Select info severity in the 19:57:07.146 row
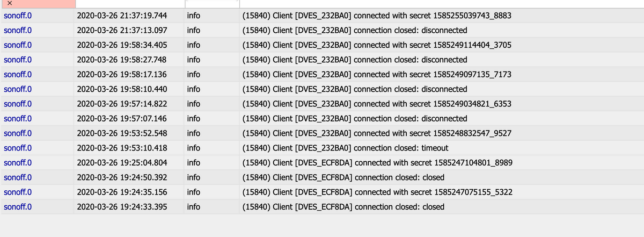 (194, 118)
